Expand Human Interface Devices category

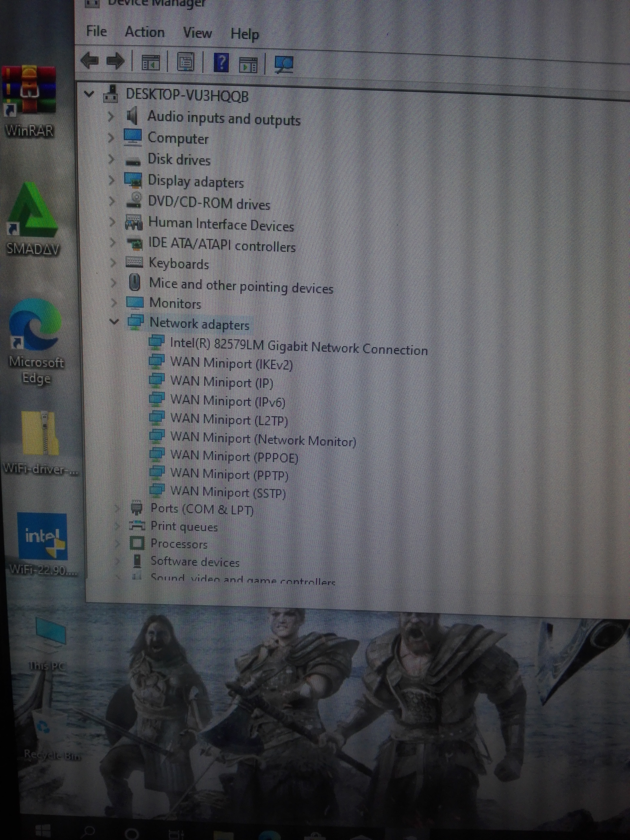pyautogui.click(x=112, y=222)
